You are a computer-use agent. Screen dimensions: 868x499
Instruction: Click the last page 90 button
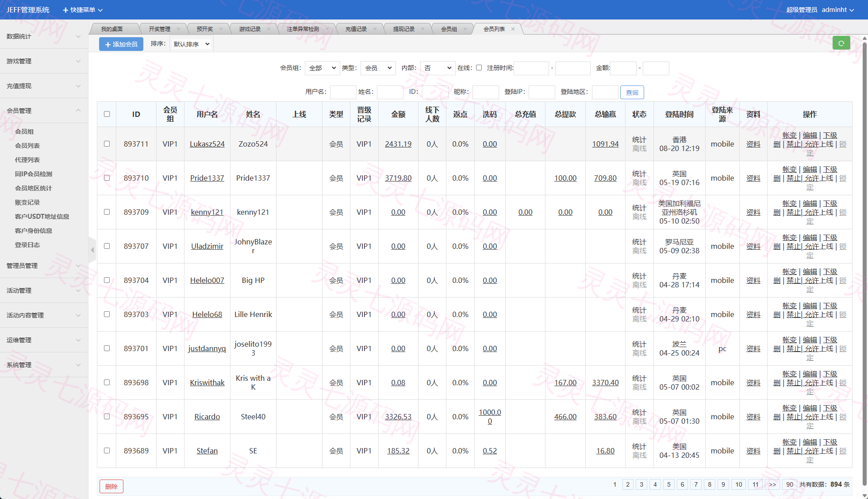coord(790,484)
